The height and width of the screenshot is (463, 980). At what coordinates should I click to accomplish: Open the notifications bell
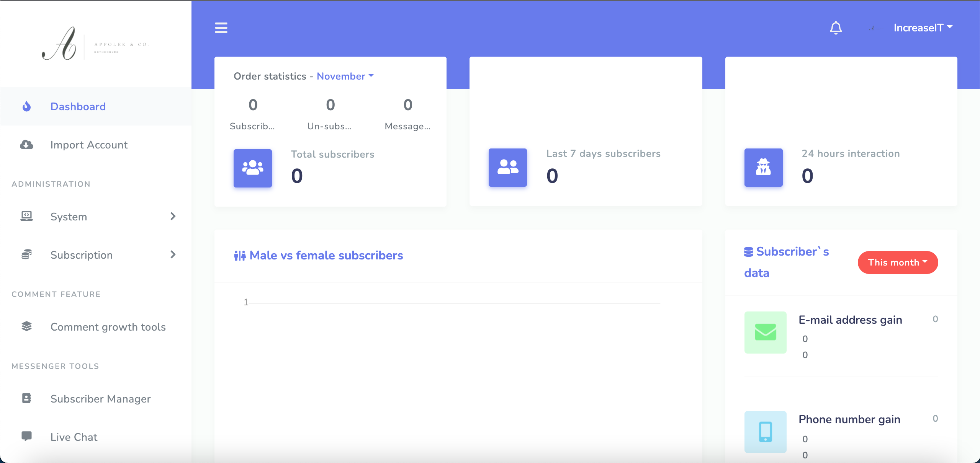click(x=836, y=28)
